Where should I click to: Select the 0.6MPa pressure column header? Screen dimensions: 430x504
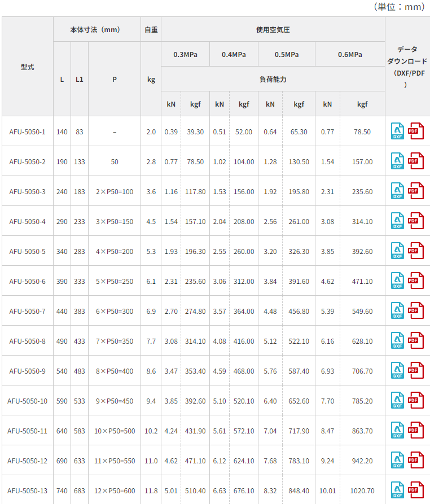(350, 55)
